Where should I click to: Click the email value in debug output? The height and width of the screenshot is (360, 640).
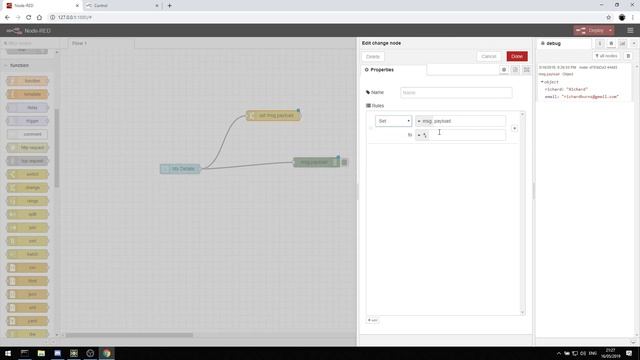pyautogui.click(x=590, y=97)
